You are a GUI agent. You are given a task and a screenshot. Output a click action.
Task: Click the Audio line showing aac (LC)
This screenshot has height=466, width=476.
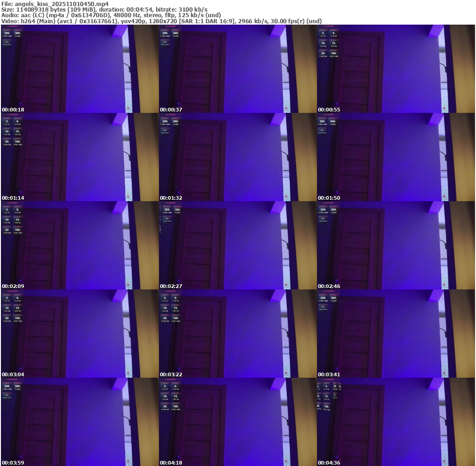pyautogui.click(x=111, y=15)
